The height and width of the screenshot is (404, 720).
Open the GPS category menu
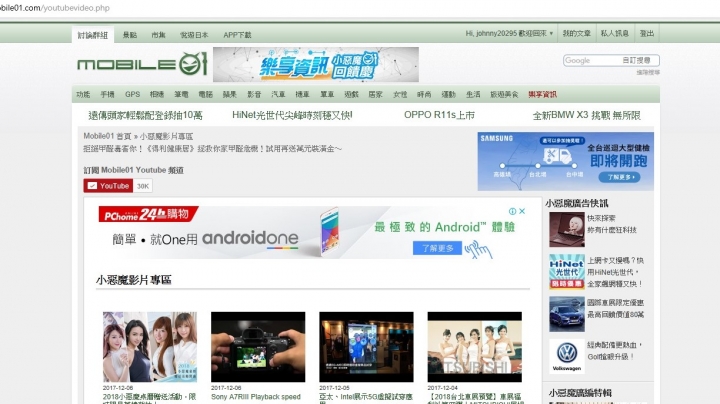[132, 94]
